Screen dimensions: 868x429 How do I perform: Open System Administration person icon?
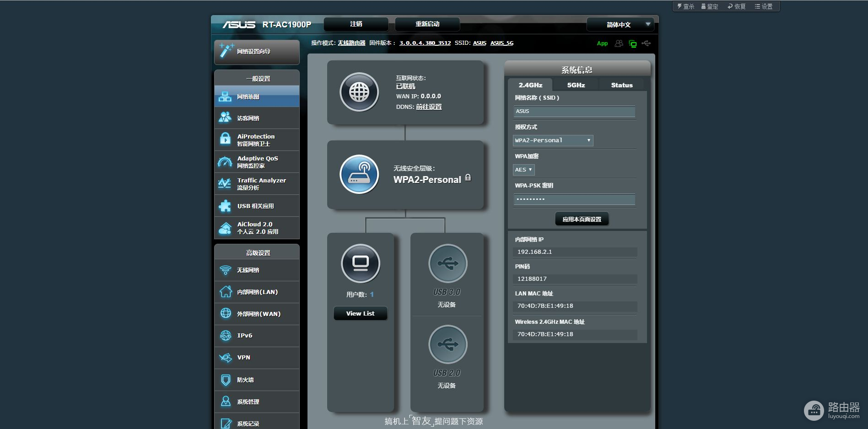pyautogui.click(x=226, y=401)
